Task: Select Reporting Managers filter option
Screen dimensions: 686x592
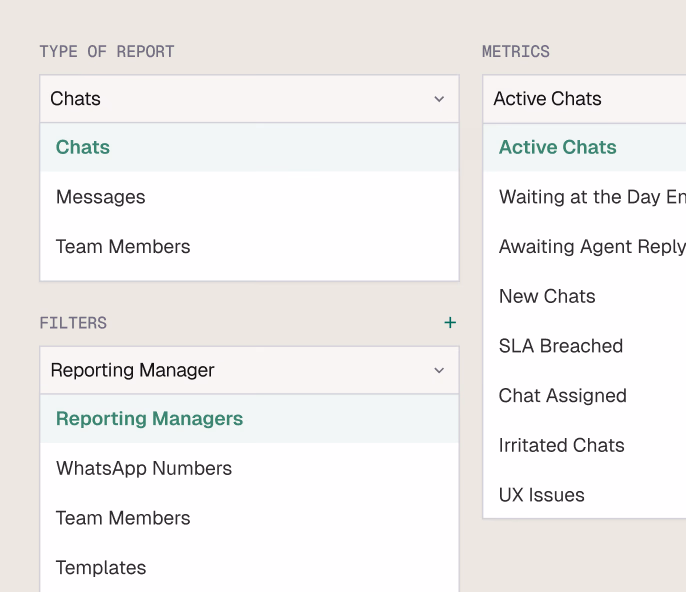Action: tap(150, 419)
